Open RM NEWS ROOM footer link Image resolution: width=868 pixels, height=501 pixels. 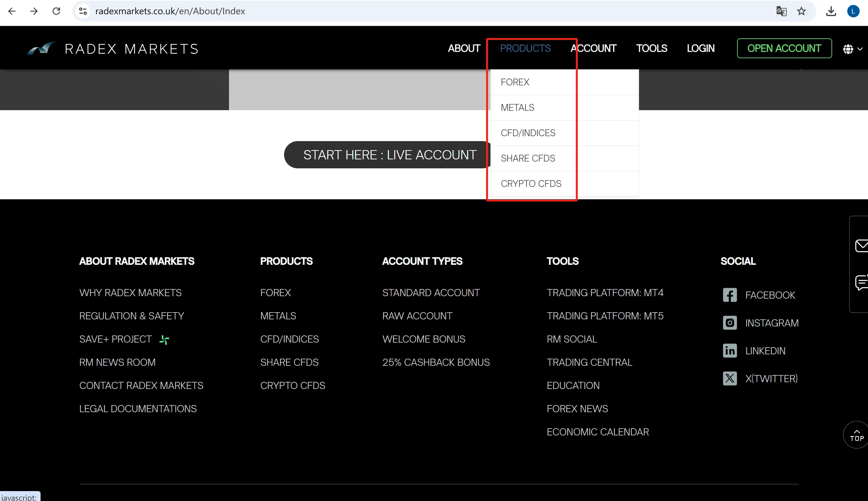pyautogui.click(x=117, y=362)
